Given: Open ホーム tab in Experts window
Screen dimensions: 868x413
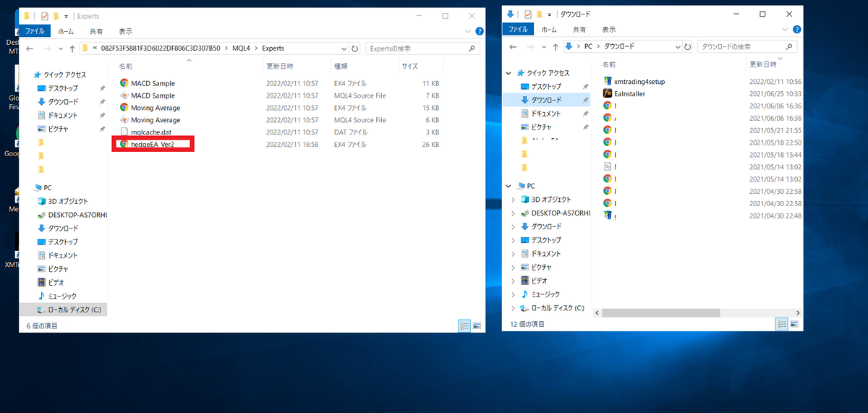Looking at the screenshot, I should pyautogui.click(x=66, y=31).
